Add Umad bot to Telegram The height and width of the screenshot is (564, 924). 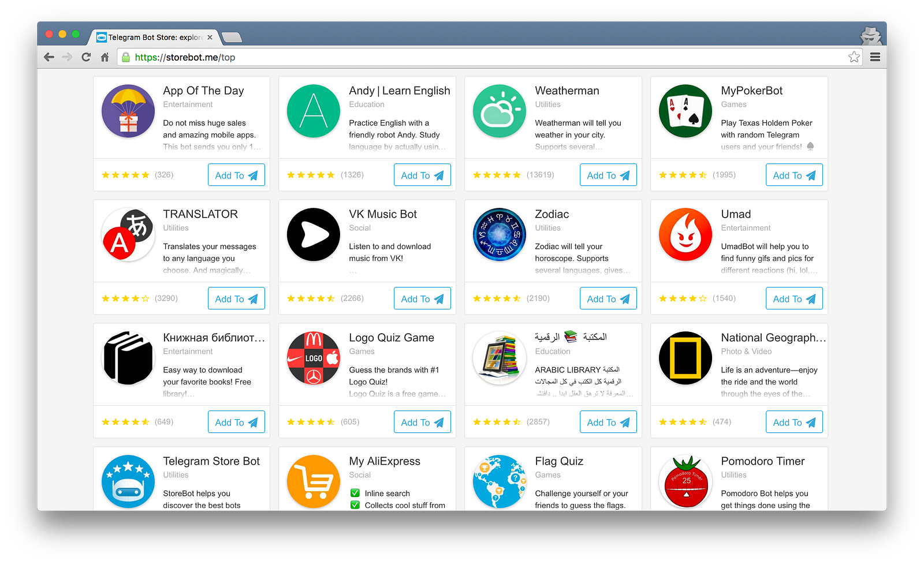tap(794, 298)
